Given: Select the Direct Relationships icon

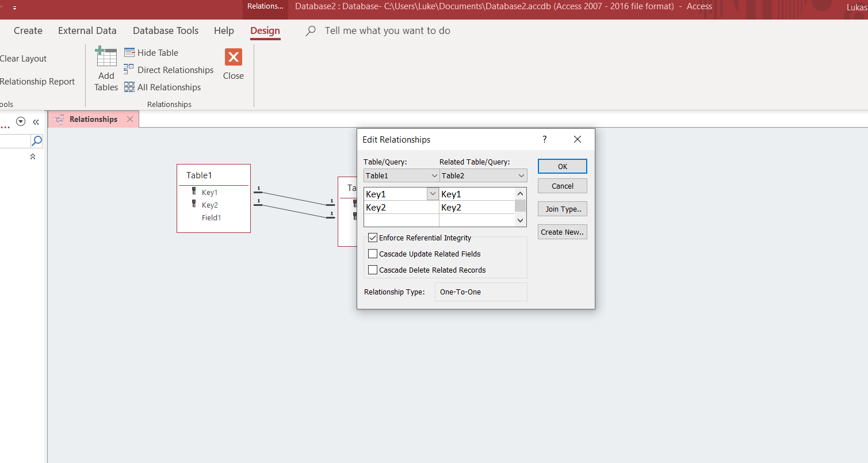Looking at the screenshot, I should pos(129,70).
